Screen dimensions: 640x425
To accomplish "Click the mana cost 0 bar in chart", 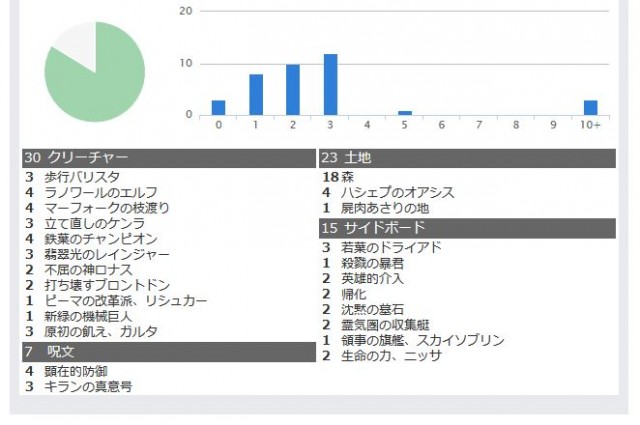I will (218, 108).
